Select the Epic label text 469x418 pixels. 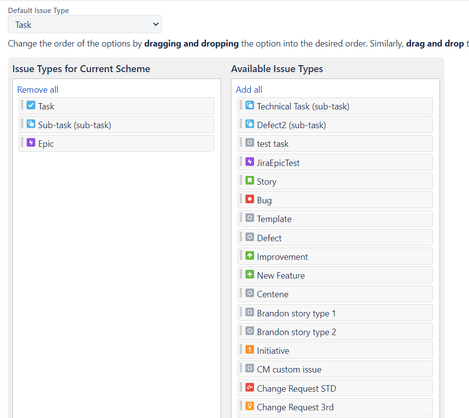[46, 144]
